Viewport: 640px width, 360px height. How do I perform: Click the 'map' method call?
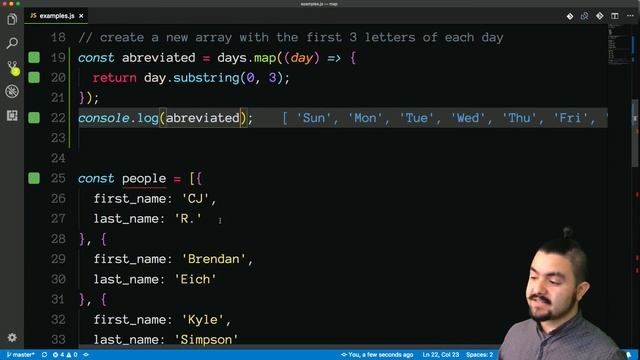(x=265, y=58)
